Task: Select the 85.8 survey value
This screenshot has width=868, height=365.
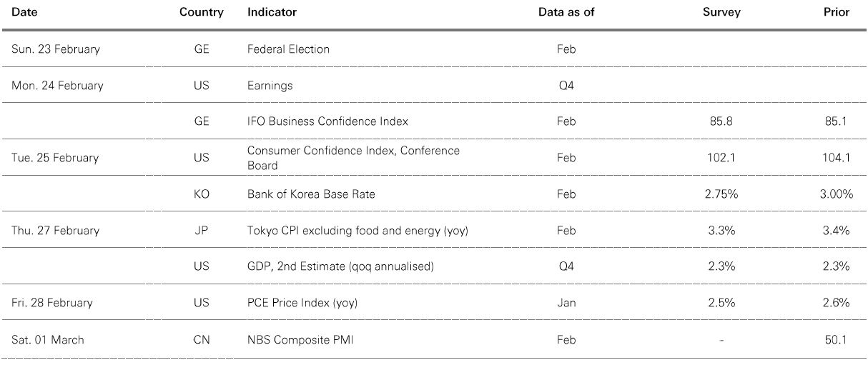Action: click(x=721, y=121)
